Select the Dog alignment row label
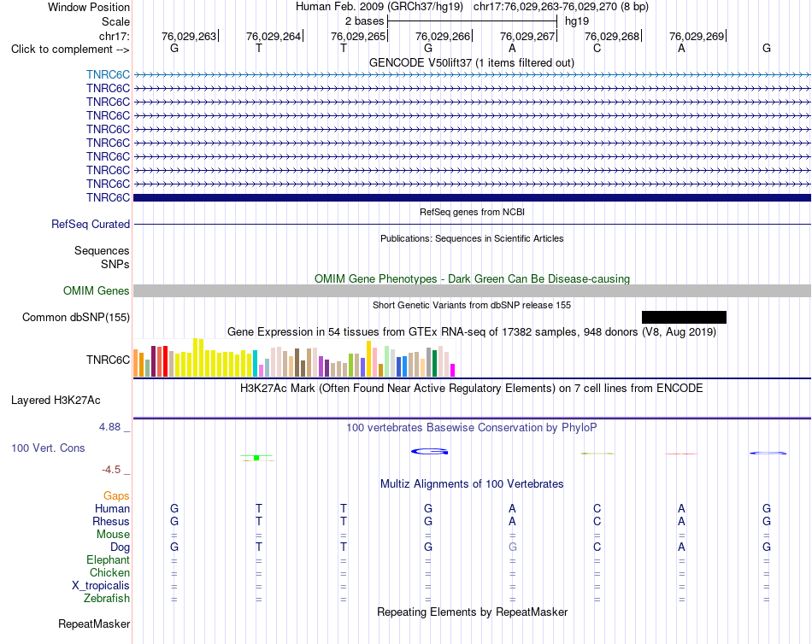 [x=120, y=547]
